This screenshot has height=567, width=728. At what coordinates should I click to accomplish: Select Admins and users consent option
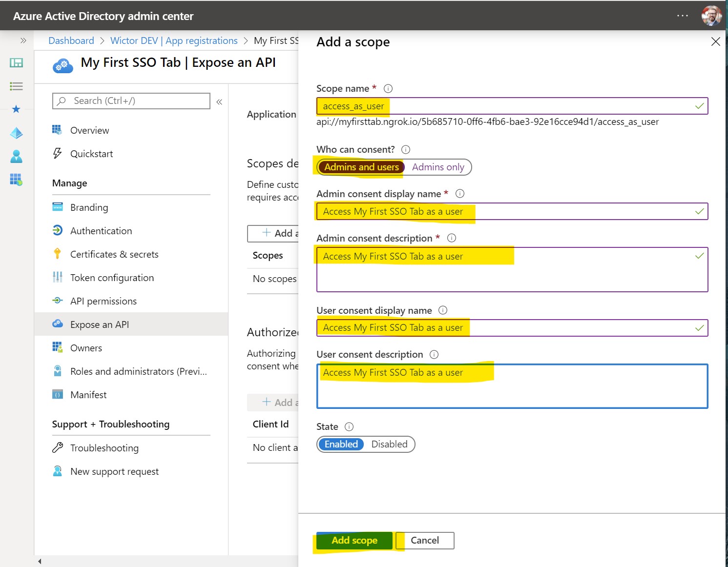click(x=361, y=167)
